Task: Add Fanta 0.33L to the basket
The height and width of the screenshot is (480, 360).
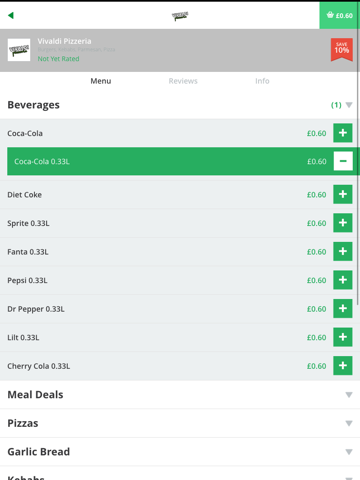Action: click(x=343, y=252)
